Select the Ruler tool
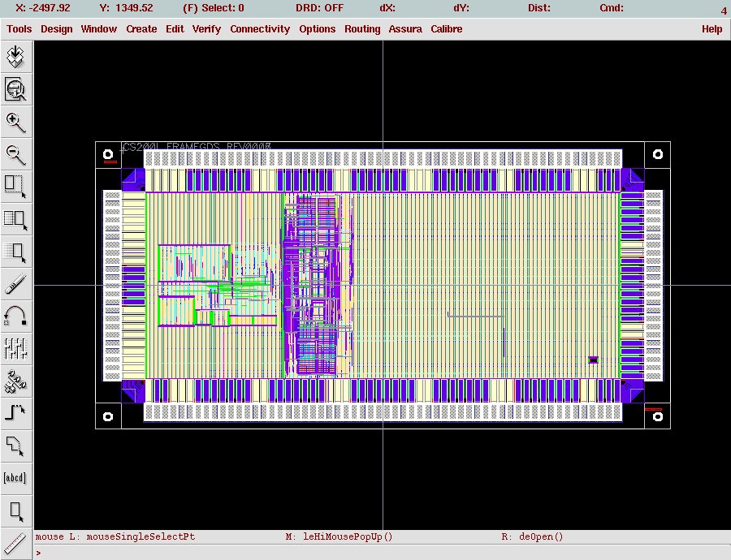 tap(15, 542)
